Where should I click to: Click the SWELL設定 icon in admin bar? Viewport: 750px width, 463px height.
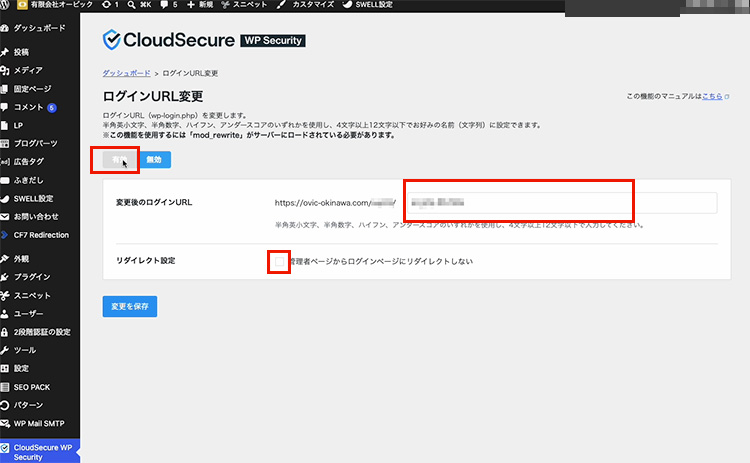tap(347, 5)
